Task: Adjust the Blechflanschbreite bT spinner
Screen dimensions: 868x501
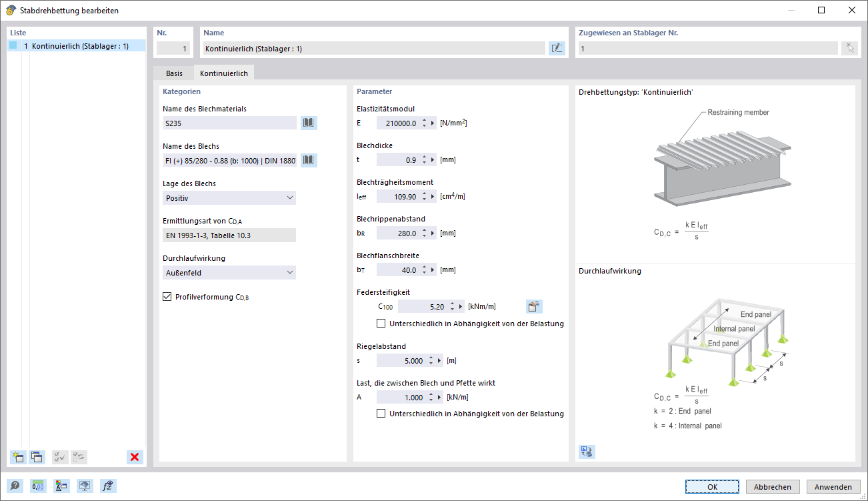Action: click(x=424, y=270)
